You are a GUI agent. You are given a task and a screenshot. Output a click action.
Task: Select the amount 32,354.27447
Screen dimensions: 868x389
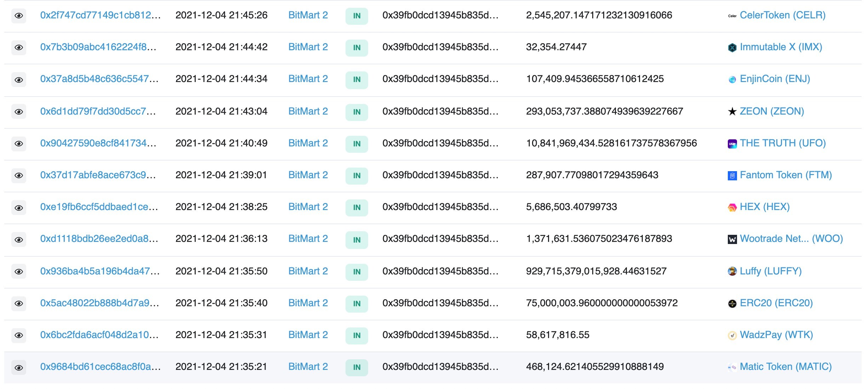click(556, 47)
